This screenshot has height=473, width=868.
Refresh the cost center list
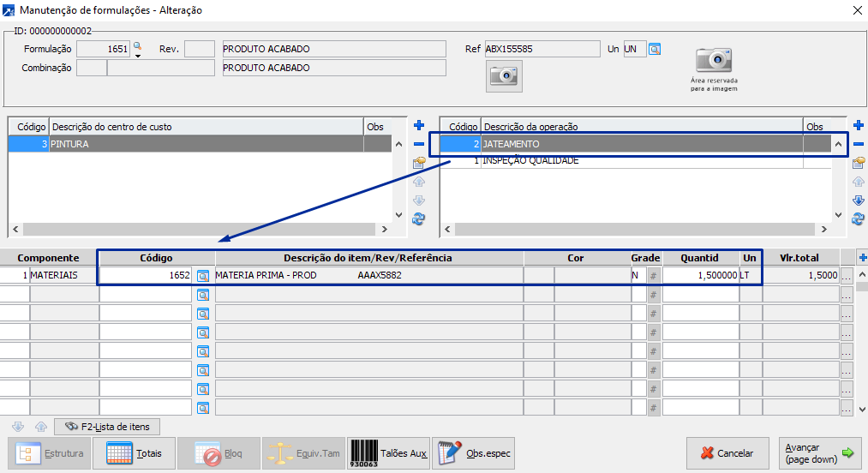pyautogui.click(x=419, y=219)
